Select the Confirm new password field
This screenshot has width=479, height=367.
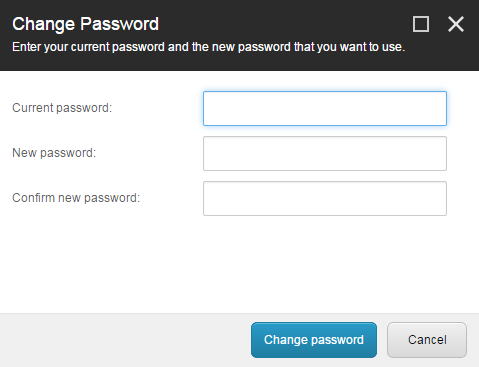point(325,198)
